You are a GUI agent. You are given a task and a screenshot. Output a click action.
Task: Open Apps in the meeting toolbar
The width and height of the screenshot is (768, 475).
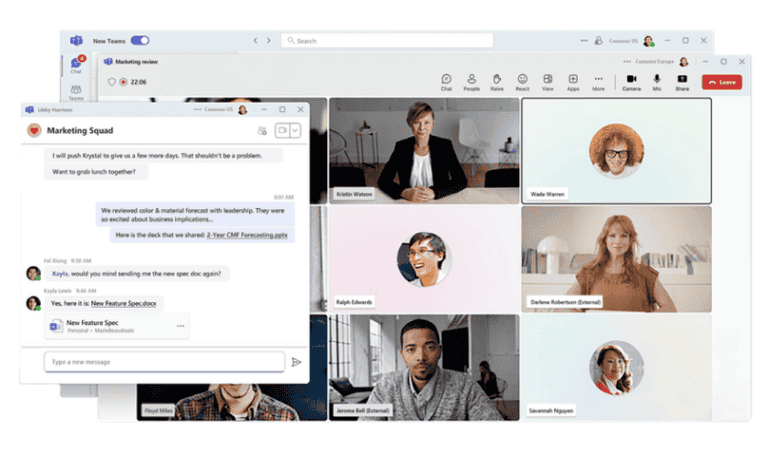(573, 82)
